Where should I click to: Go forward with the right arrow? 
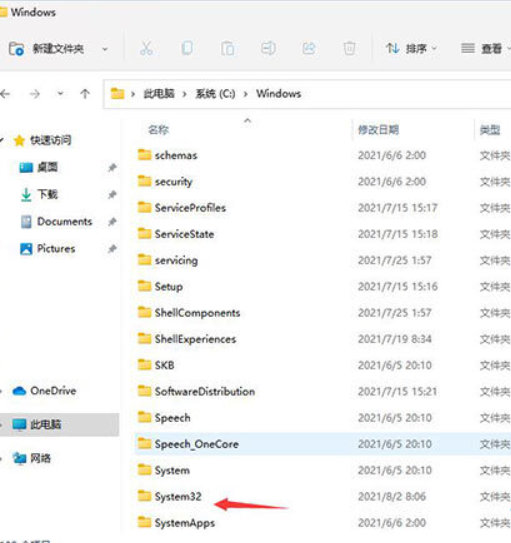click(x=35, y=94)
